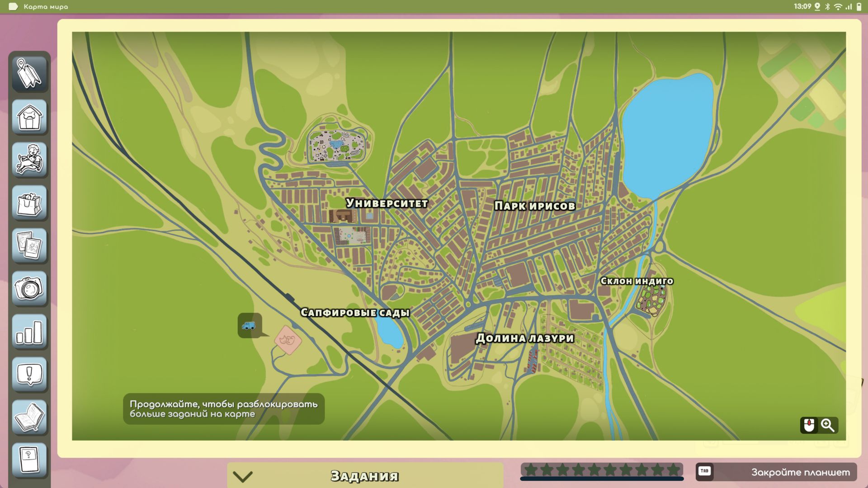Open the photo album pictures icon
The height and width of the screenshot is (488, 868).
tap(29, 245)
